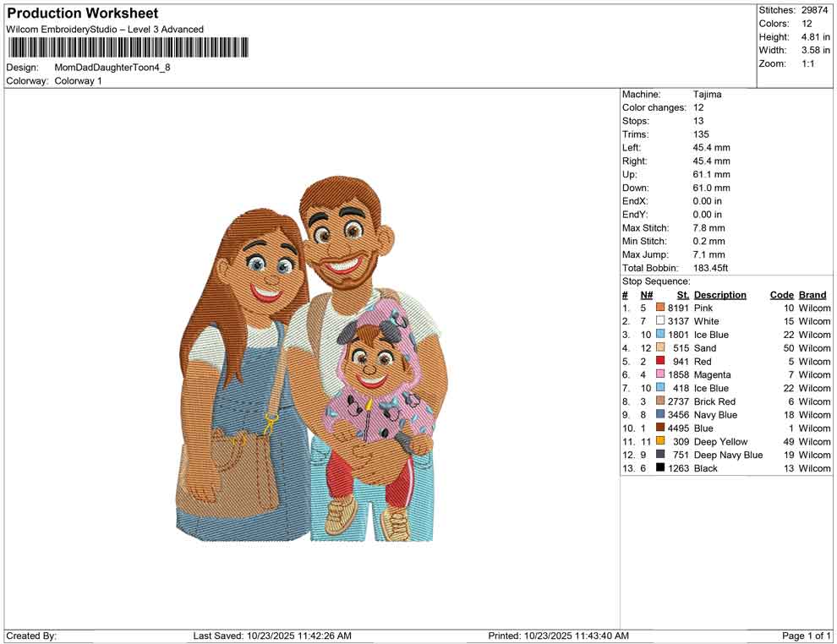Image resolution: width=837 pixels, height=644 pixels.
Task: Click the Code column header
Action: [x=782, y=294]
